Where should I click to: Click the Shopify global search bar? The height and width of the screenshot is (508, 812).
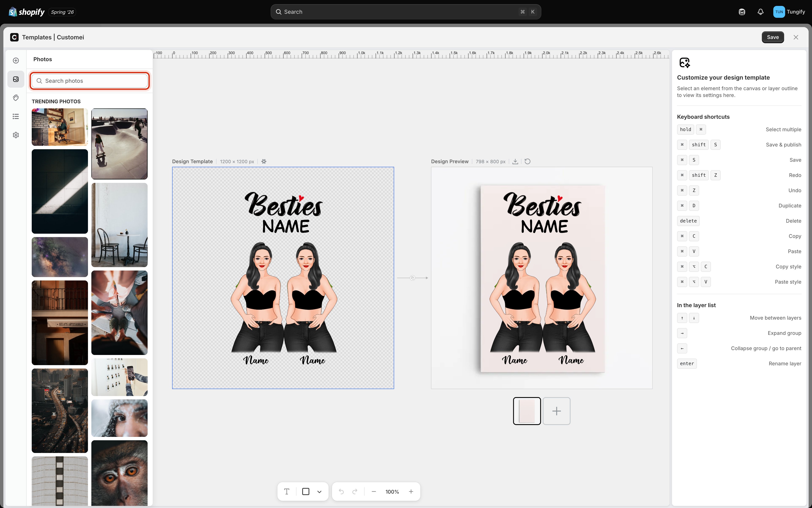tap(406, 12)
